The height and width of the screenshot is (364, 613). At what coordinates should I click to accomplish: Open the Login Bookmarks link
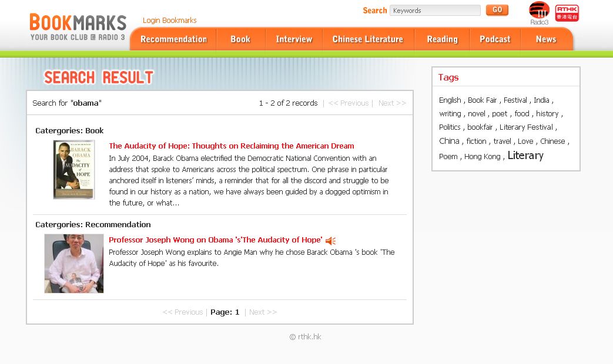point(170,21)
